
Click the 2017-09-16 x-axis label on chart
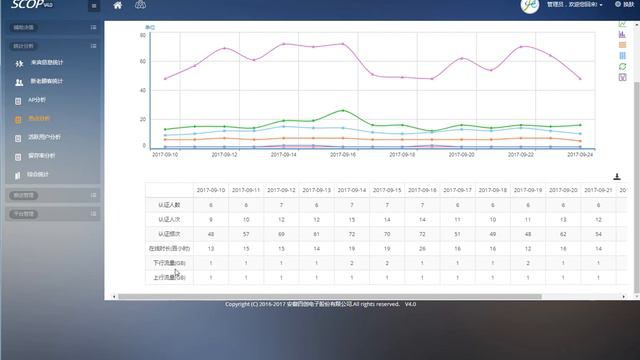tap(343, 155)
